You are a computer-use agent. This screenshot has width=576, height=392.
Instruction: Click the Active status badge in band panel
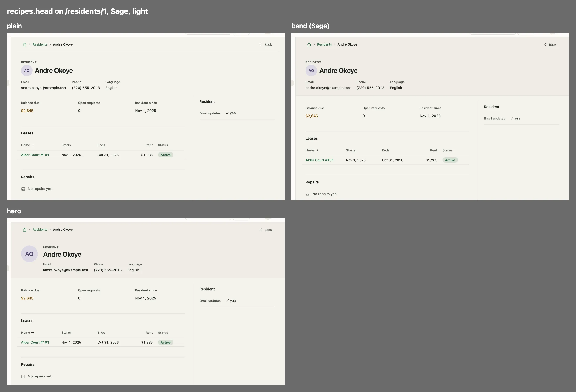point(450,160)
